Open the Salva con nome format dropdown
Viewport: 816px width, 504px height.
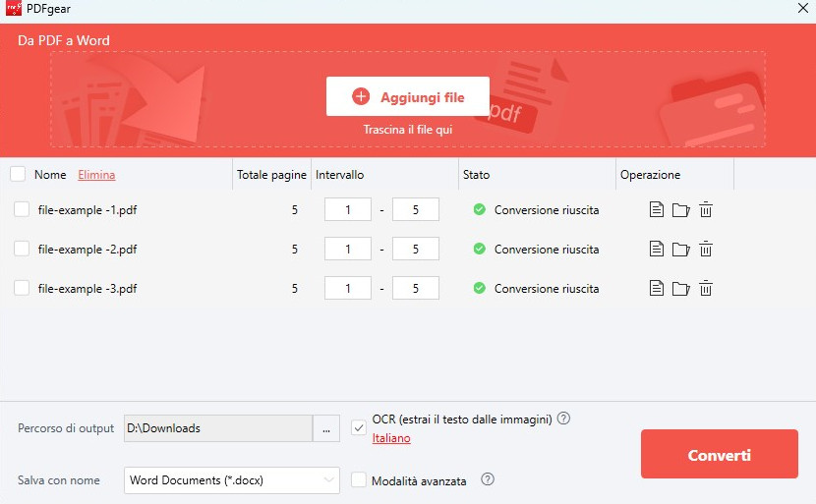point(232,480)
